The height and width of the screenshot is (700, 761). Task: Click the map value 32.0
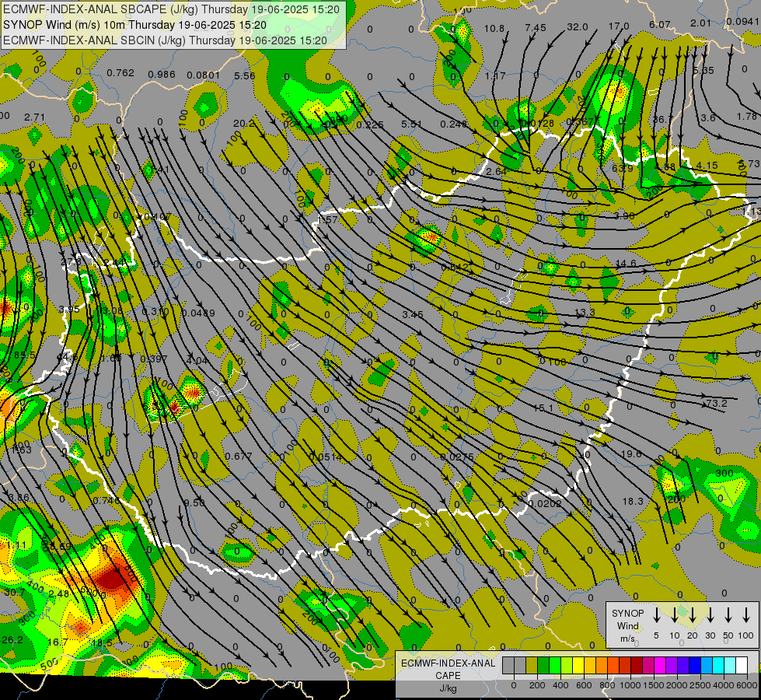[x=578, y=27]
